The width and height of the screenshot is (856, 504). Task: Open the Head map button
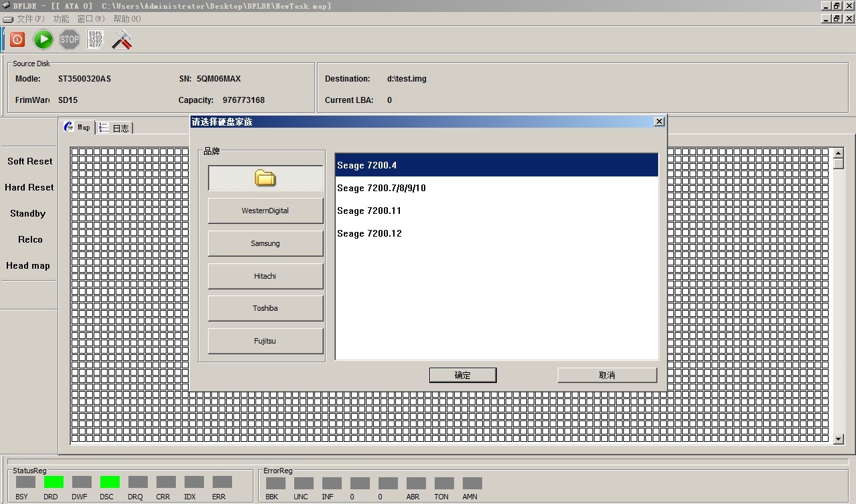tap(28, 265)
